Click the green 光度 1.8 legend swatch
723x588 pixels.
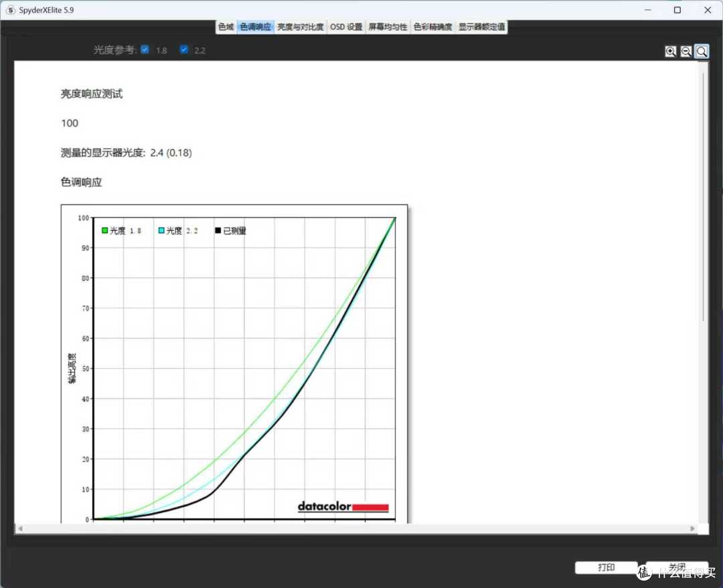[x=104, y=230]
